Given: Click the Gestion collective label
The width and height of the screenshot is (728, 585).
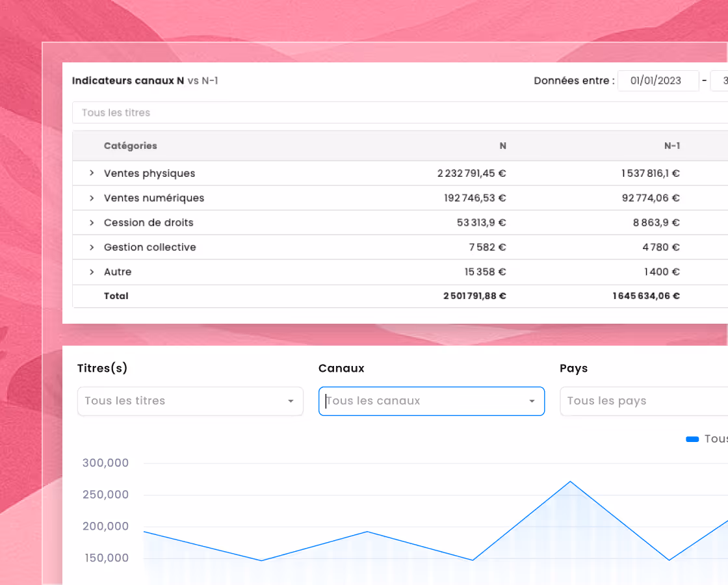Looking at the screenshot, I should click(x=150, y=247).
